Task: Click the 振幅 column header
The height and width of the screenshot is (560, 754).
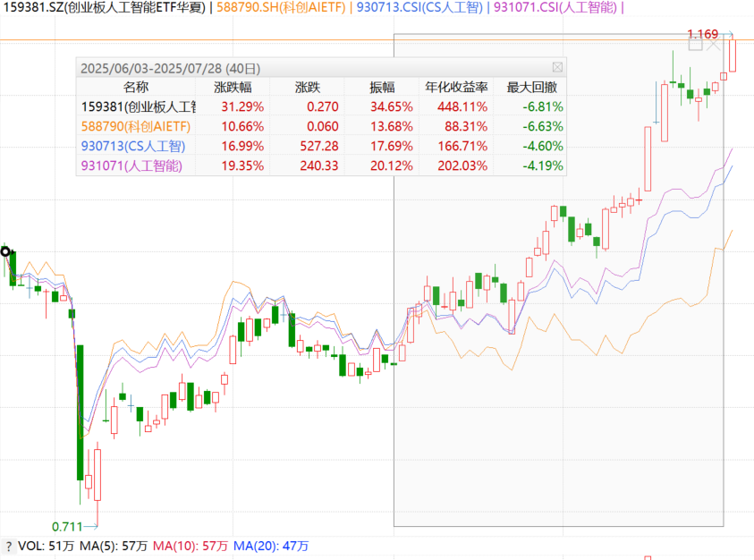Action: [x=382, y=87]
